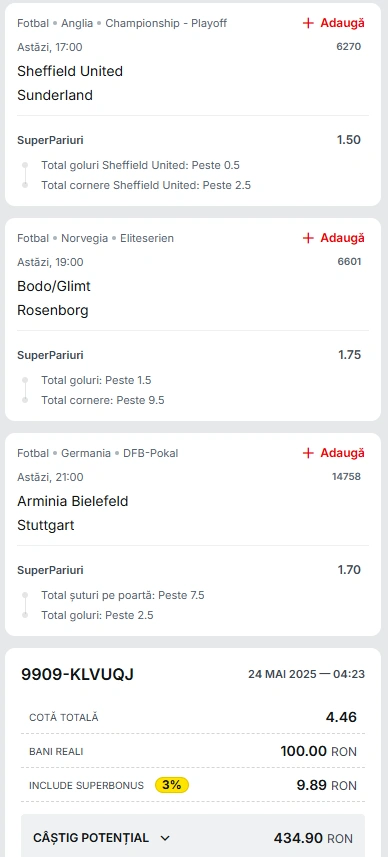The width and height of the screenshot is (388, 857).
Task: Click the DFB-Pokal competition label
Action: pyautogui.click(x=150, y=453)
